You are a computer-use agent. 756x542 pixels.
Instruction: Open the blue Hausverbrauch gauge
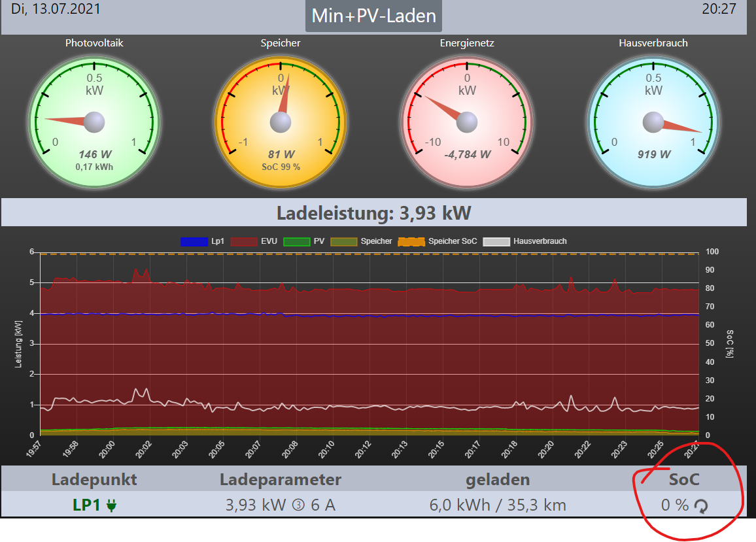(653, 121)
